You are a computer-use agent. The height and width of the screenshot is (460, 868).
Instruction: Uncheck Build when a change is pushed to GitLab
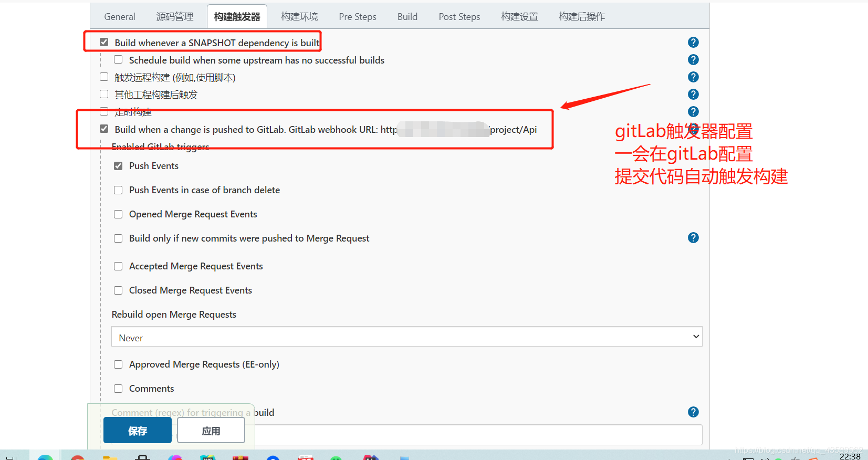(x=104, y=129)
